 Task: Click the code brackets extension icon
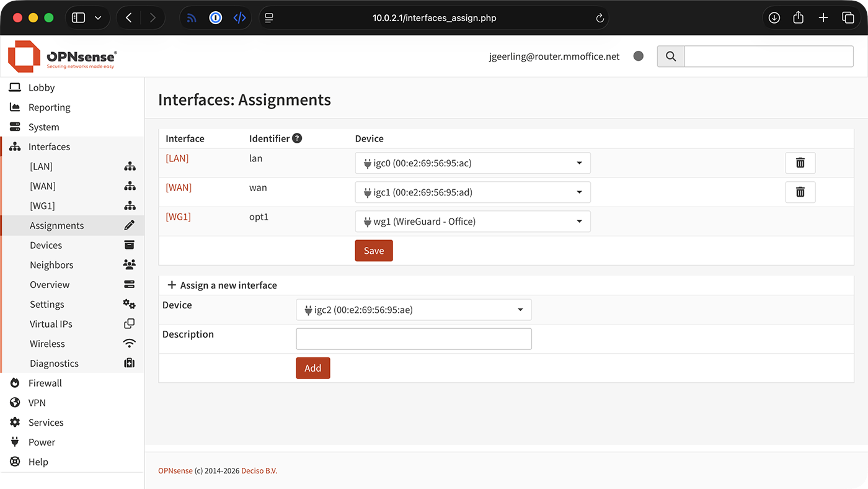point(240,18)
